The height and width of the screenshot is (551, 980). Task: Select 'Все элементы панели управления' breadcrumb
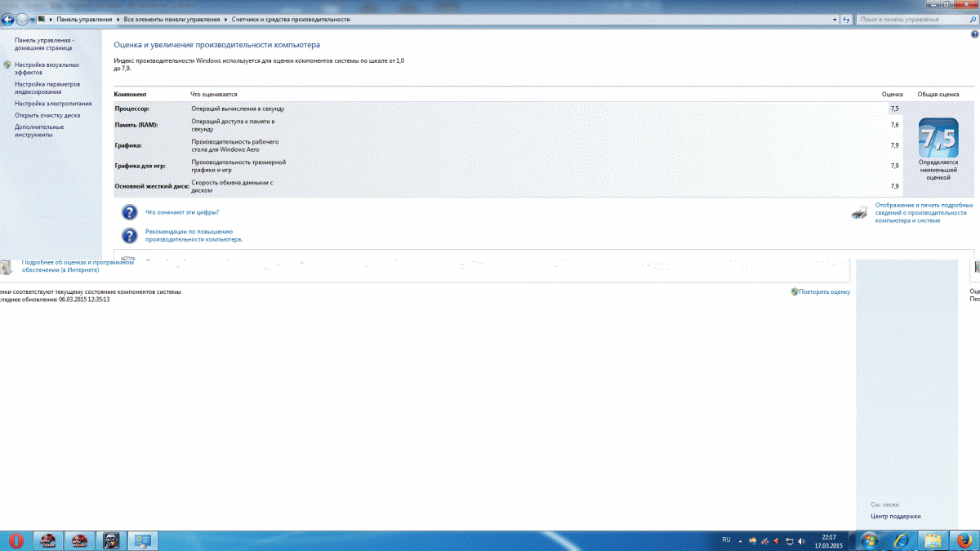pos(171,19)
